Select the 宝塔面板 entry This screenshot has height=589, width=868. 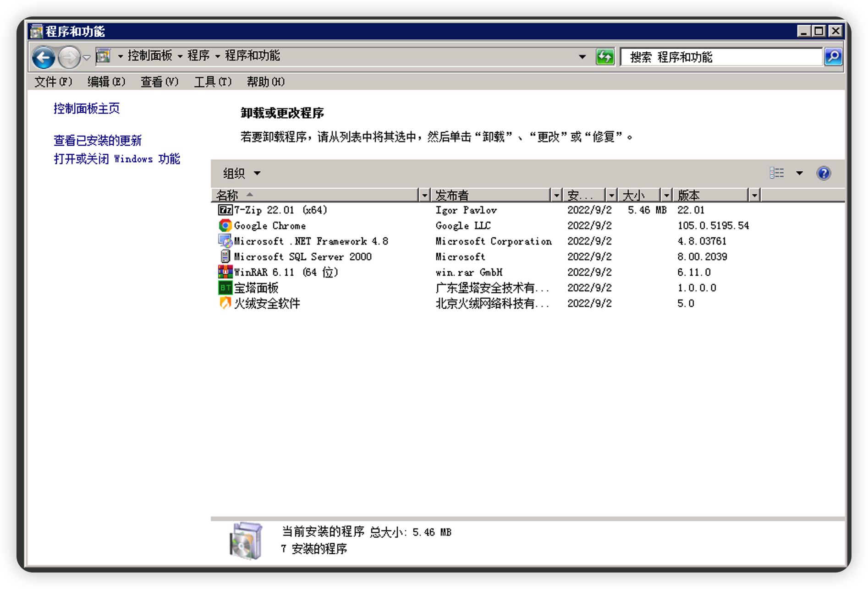[x=256, y=288]
